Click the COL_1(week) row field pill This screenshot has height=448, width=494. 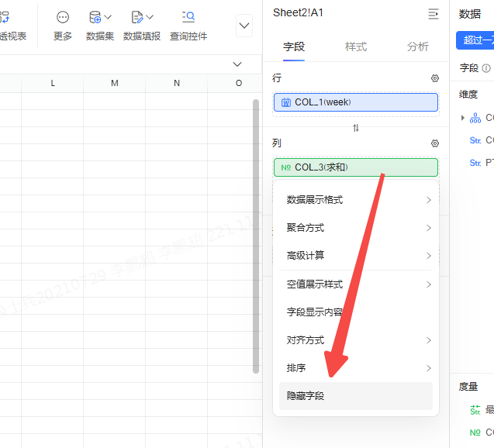[x=355, y=102]
